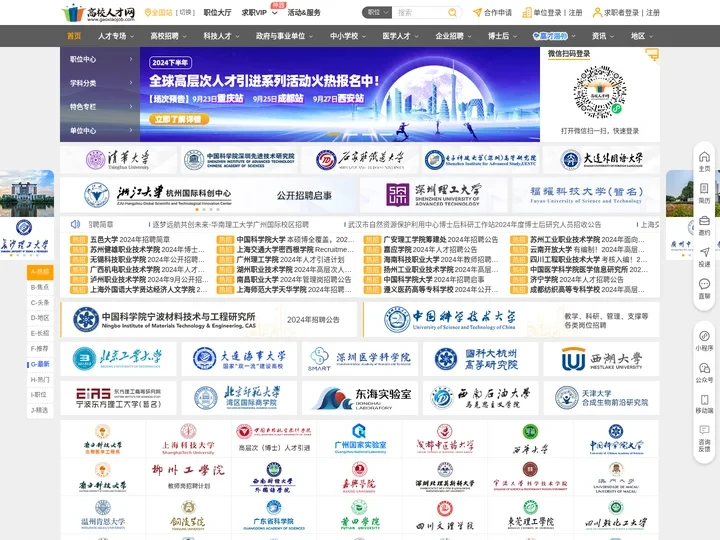Screen dimensions: 720x540
Task: Click the 单位登录 building icon
Action: 527,12
